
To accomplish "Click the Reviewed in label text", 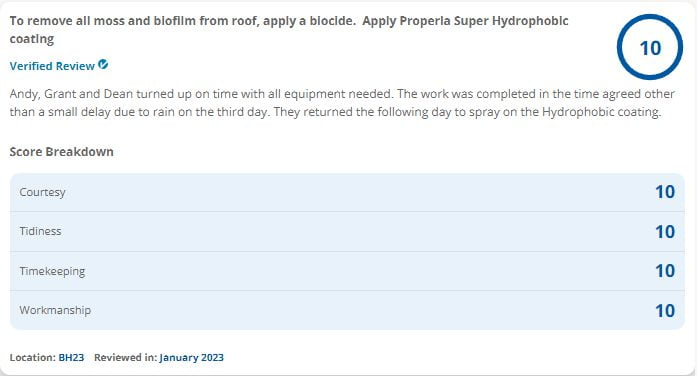I will tap(126, 357).
